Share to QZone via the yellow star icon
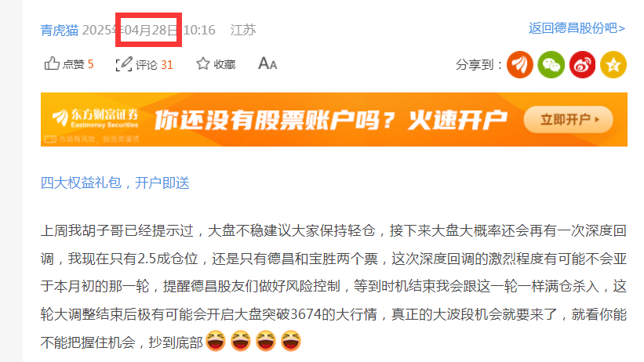644x362 pixels. point(613,65)
